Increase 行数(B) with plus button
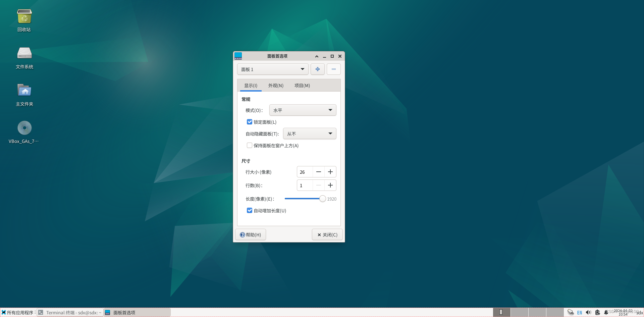This screenshot has height=317, width=644. click(330, 185)
